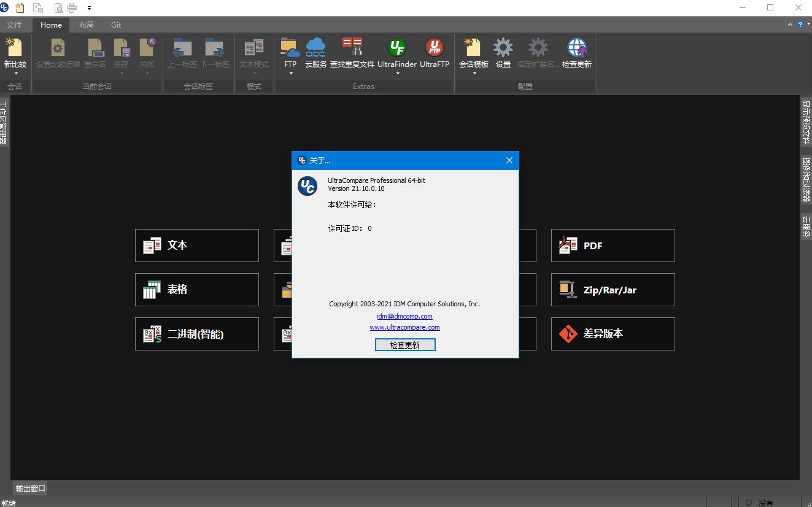This screenshot has width=812, height=507.
Task: Go to 上一标签 previous session tab
Action: pyautogui.click(x=182, y=47)
